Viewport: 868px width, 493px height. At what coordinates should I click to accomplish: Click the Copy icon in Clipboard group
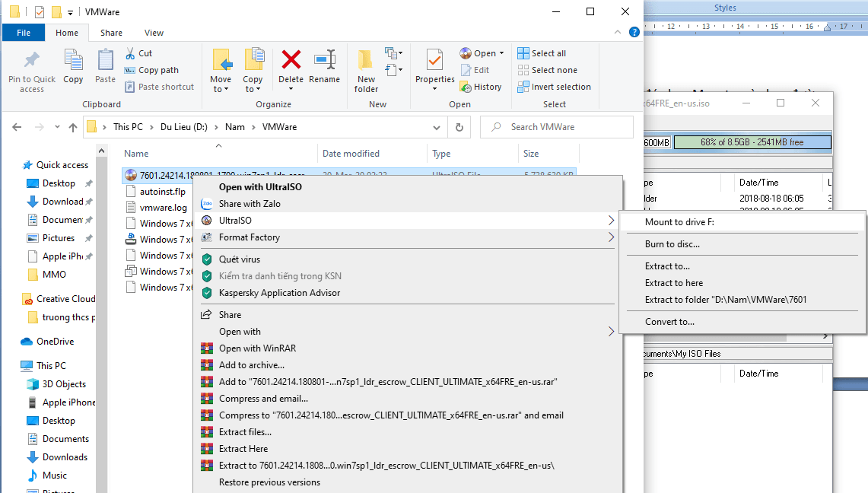pyautogui.click(x=73, y=60)
